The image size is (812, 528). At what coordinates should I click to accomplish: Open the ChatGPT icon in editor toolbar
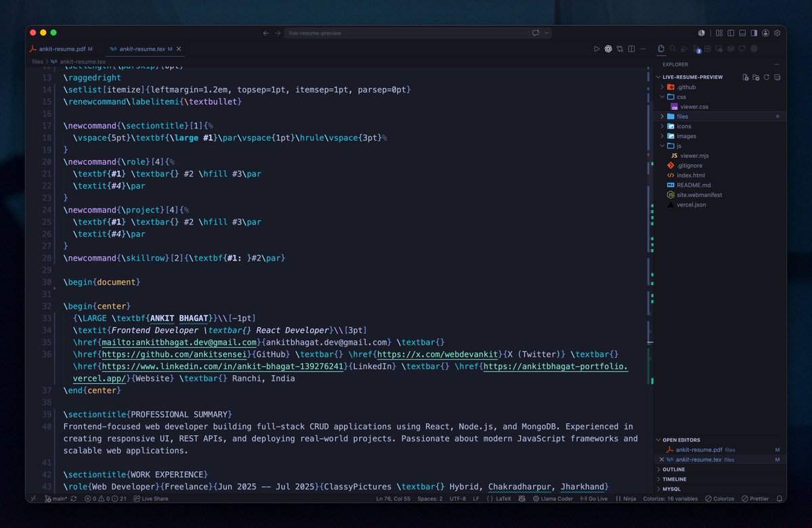[608, 49]
